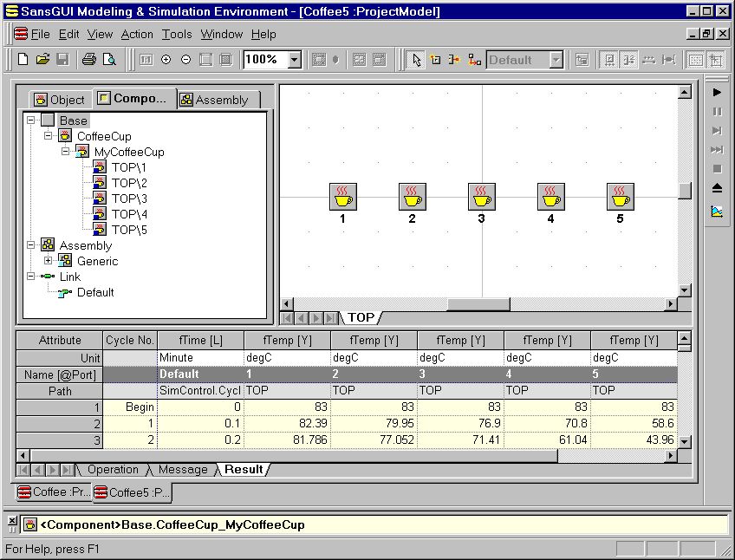Open the plot chart icon
This screenshot has width=735, height=560.
[717, 211]
